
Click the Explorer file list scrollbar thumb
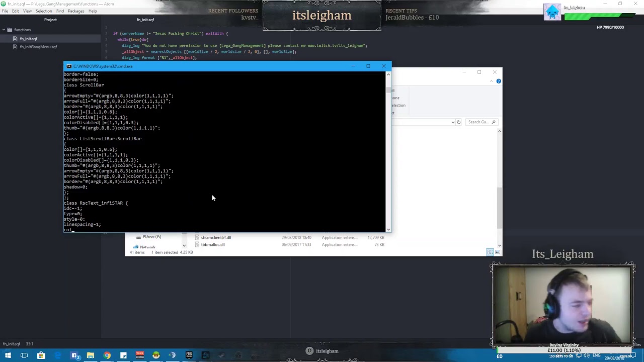tap(499, 207)
